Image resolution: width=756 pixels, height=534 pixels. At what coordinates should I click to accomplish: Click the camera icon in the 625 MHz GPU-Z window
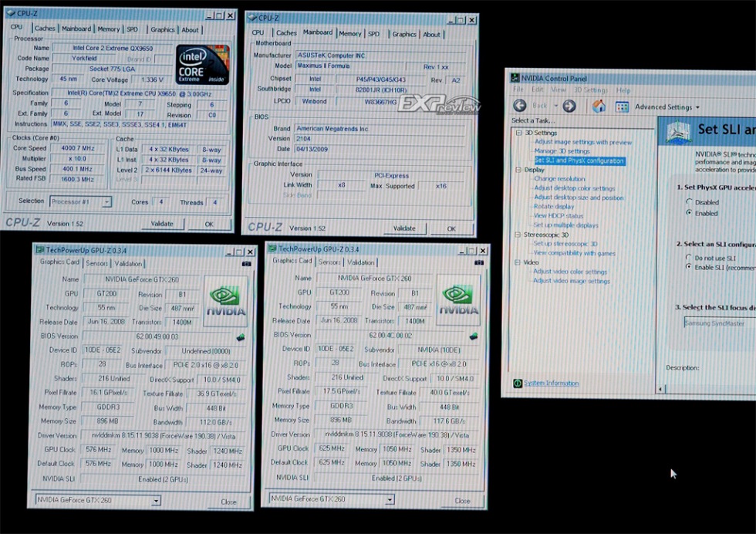479,262
